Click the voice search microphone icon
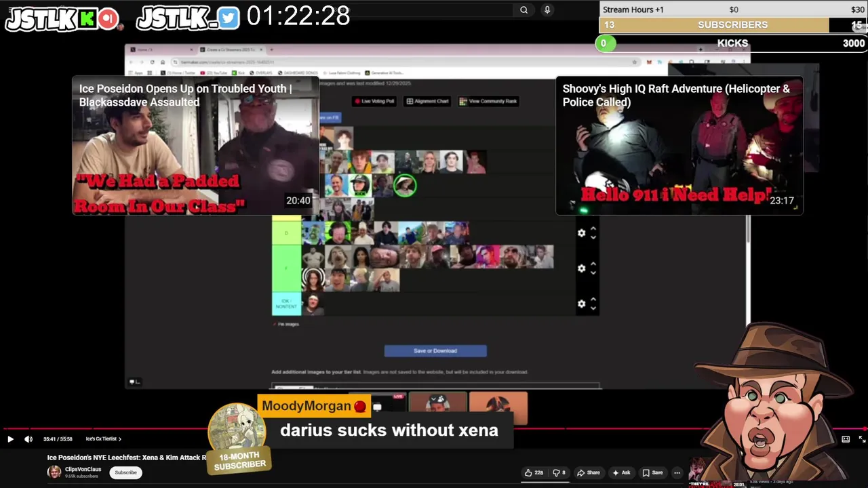Screen dimensions: 868x488 (547, 9)
